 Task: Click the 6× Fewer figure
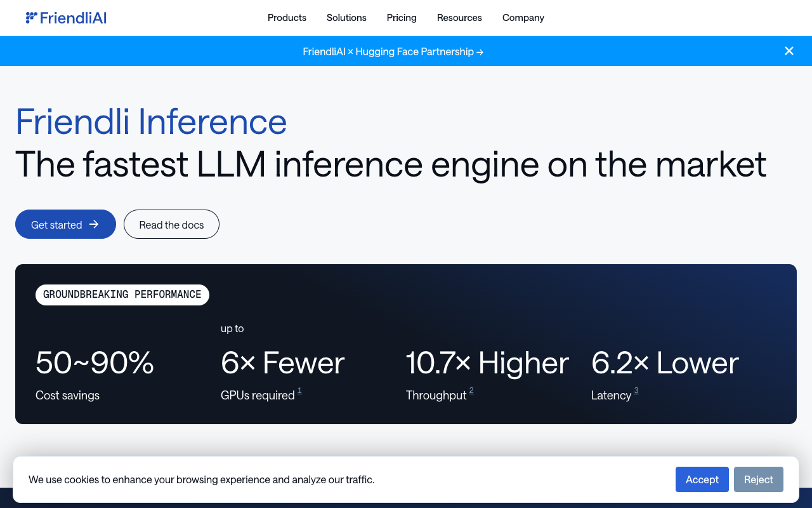tap(282, 363)
